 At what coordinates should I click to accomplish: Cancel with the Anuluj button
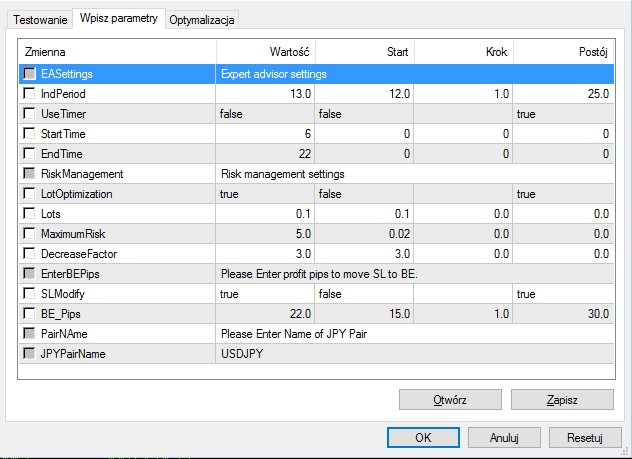pyautogui.click(x=504, y=438)
